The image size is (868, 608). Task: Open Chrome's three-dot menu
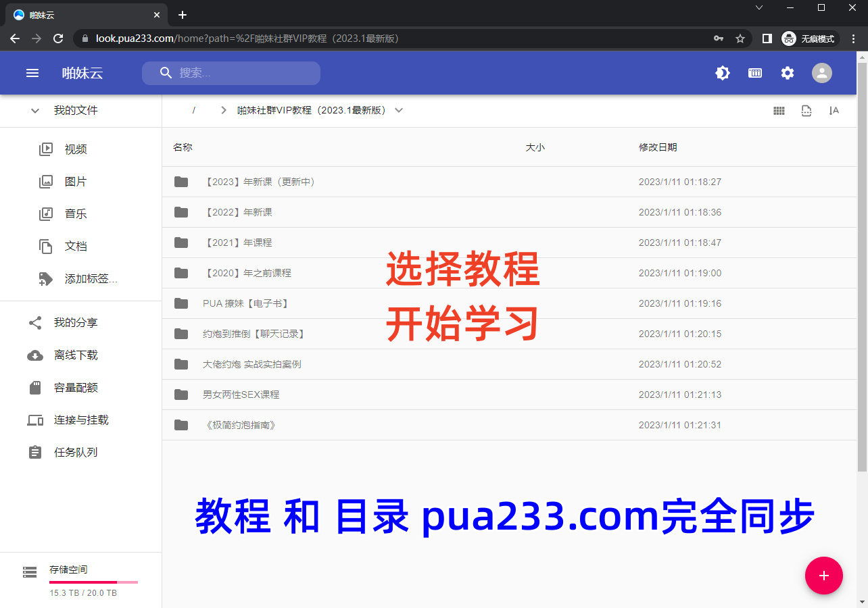click(853, 39)
